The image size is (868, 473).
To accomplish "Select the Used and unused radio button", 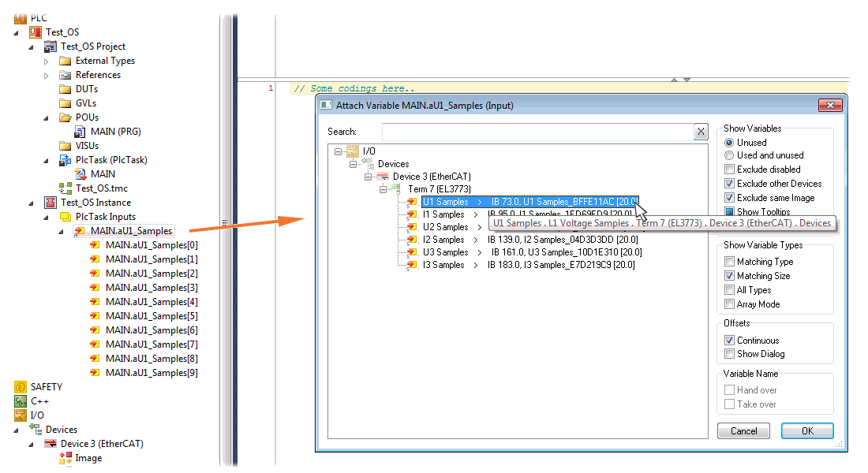I will (729, 155).
